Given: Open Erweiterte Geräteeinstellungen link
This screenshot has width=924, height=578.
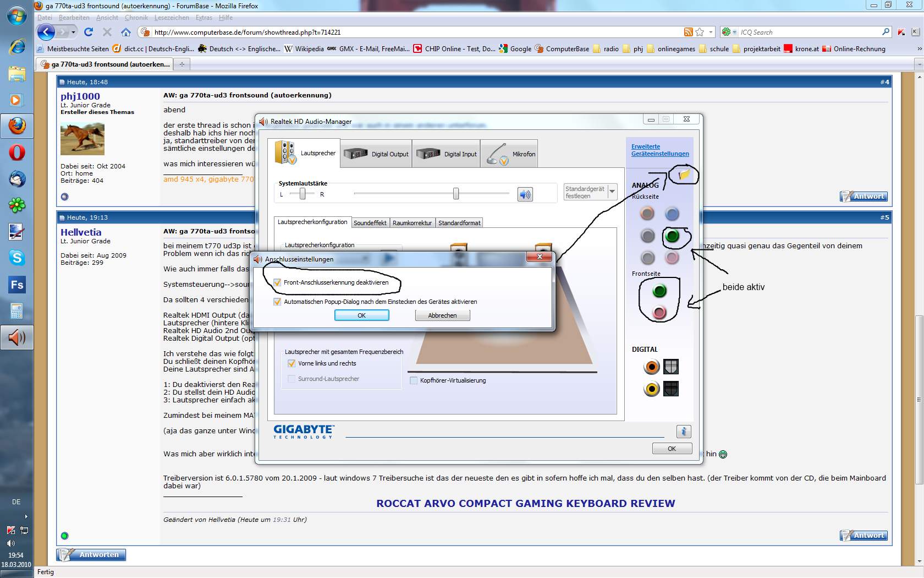Looking at the screenshot, I should pos(660,150).
